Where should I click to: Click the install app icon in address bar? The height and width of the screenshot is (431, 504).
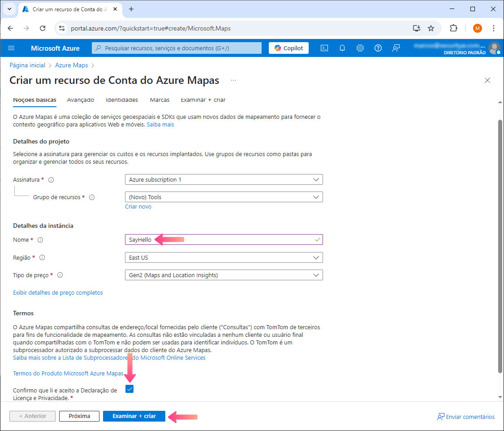(417, 28)
